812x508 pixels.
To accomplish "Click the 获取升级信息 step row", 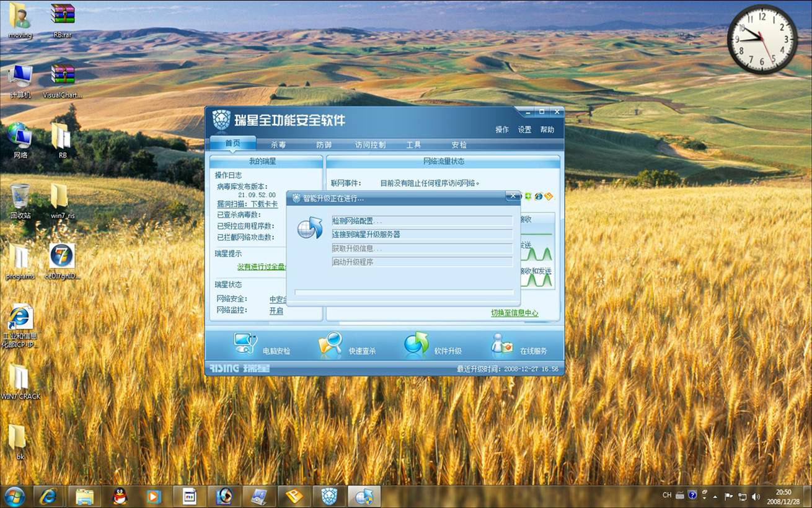I will point(422,248).
